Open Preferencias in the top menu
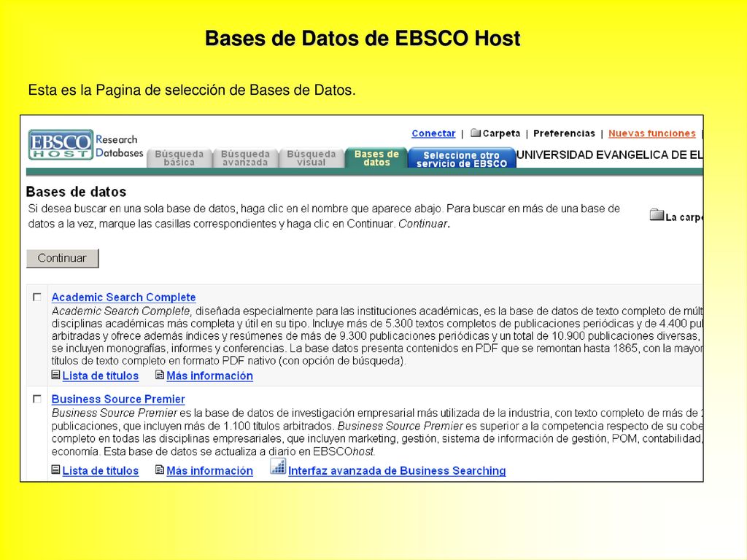747x560 pixels. click(564, 133)
